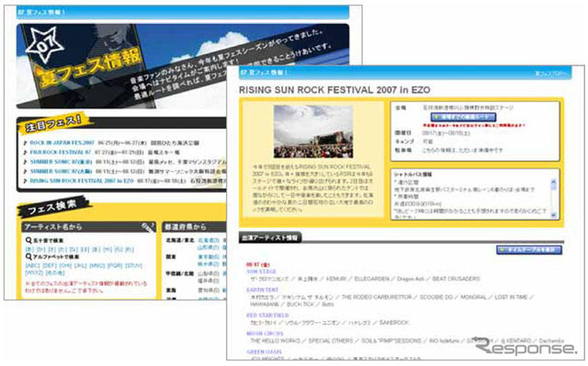588x366 pixels.
Task: Select the [GHI] alphabet filter link
Action: tap(65, 266)
